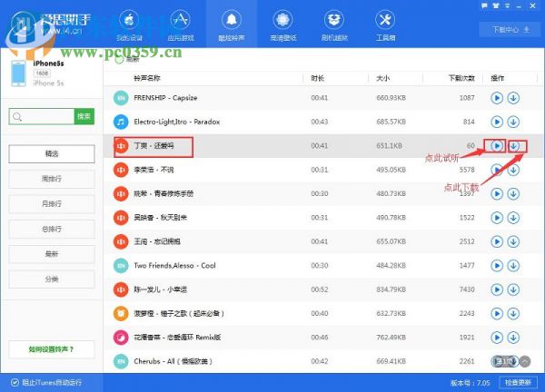Select the Cherubs - All ringtone row
Screen dimensions: 545x392
coord(323,361)
